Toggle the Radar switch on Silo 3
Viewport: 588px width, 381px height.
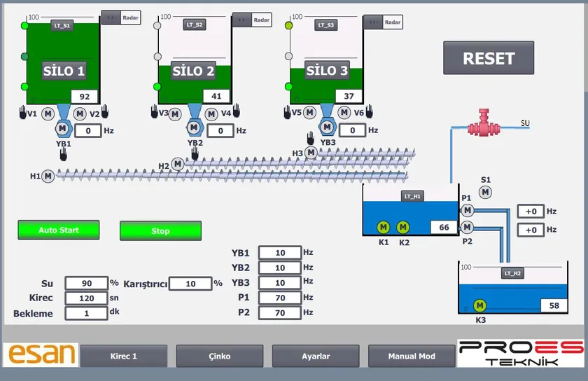pos(374,22)
